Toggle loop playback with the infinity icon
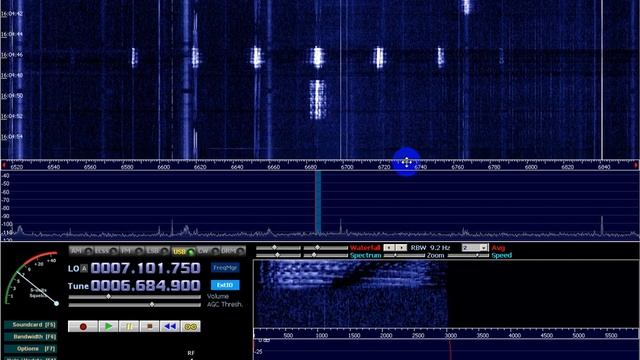The height and width of the screenshot is (360, 640). [x=190, y=327]
